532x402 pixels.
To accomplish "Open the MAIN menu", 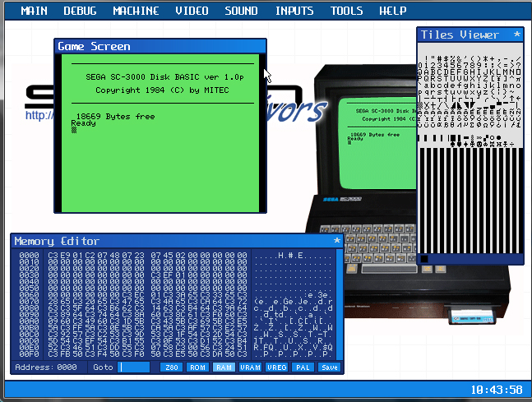I will [x=34, y=11].
